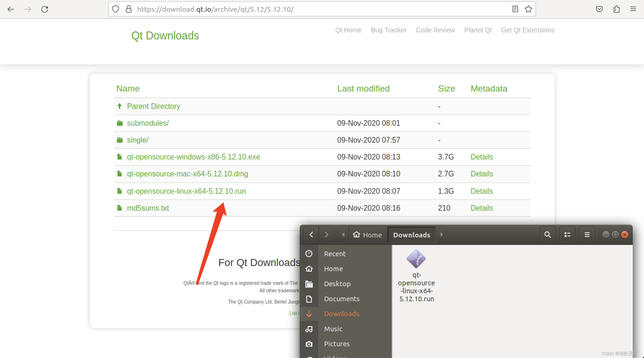This screenshot has width=644, height=358.
Task: Select Documents in the sidebar
Action: tap(341, 299)
